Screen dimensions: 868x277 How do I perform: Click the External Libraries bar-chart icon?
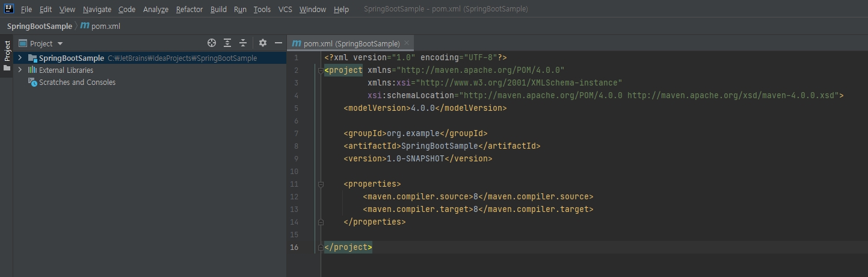32,70
